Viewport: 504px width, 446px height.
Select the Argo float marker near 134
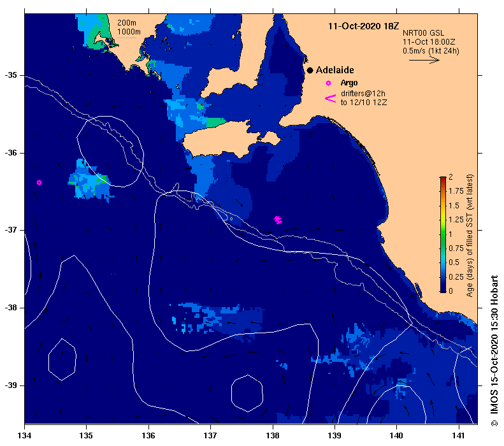[39, 182]
